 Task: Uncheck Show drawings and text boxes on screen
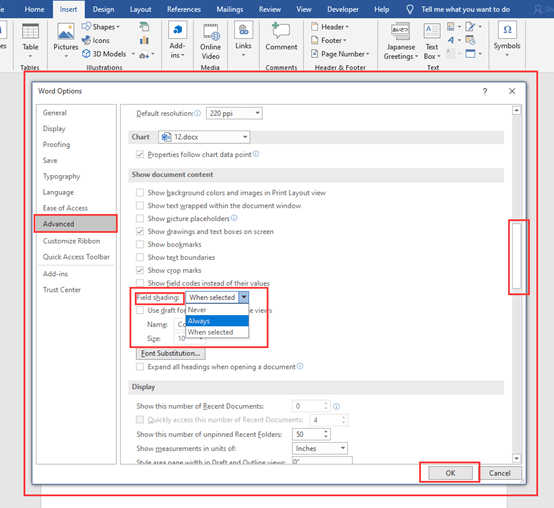coord(140,231)
